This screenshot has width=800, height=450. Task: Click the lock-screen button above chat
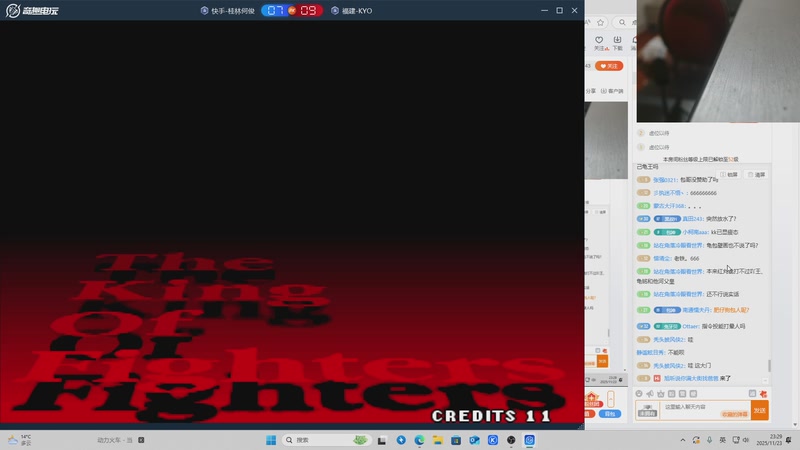coord(729,174)
